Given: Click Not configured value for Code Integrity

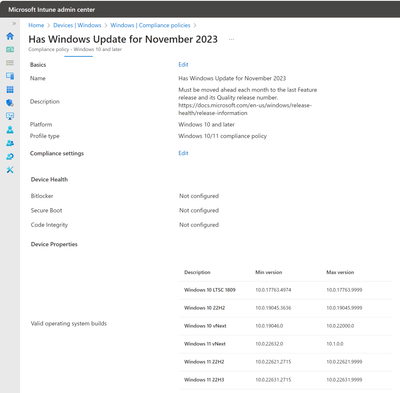Looking at the screenshot, I should point(199,225).
